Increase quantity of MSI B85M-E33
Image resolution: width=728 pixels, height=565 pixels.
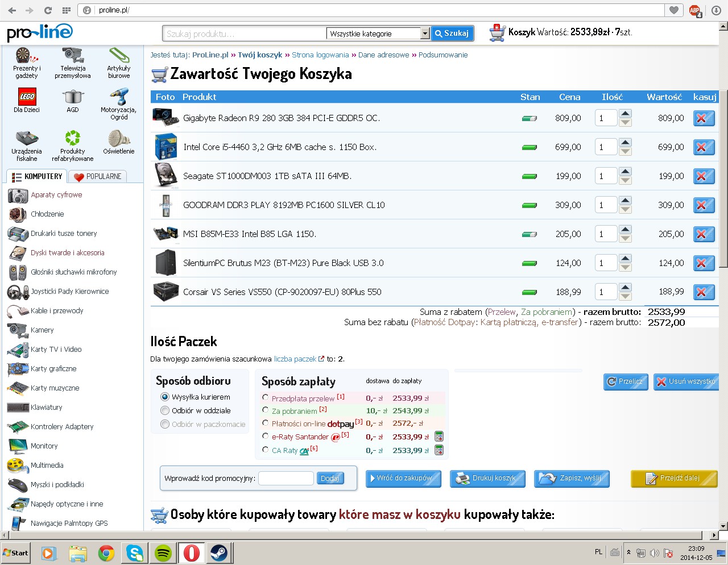tap(625, 230)
